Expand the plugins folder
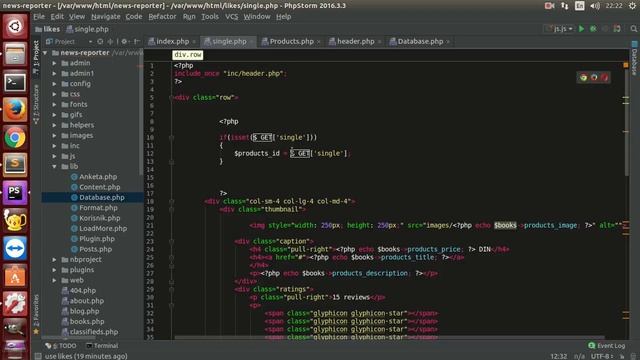 click(x=54, y=270)
